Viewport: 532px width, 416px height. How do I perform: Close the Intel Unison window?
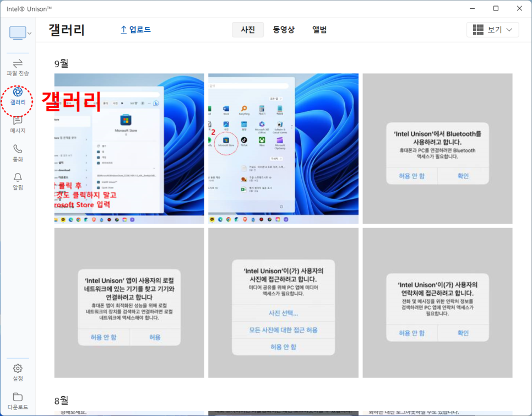tap(519, 8)
